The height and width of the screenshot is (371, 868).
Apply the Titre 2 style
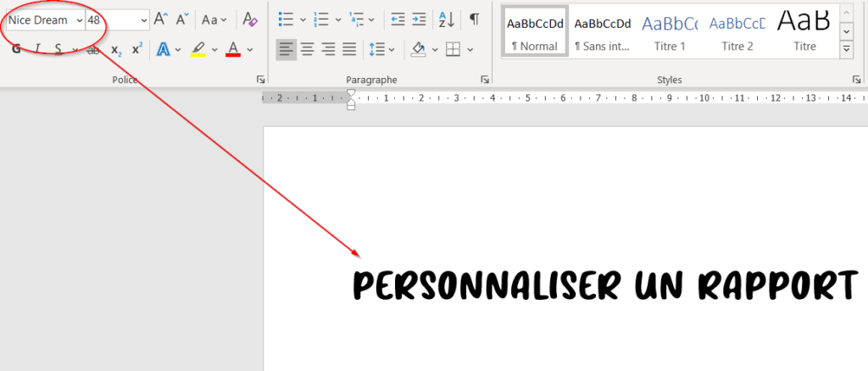(x=737, y=31)
